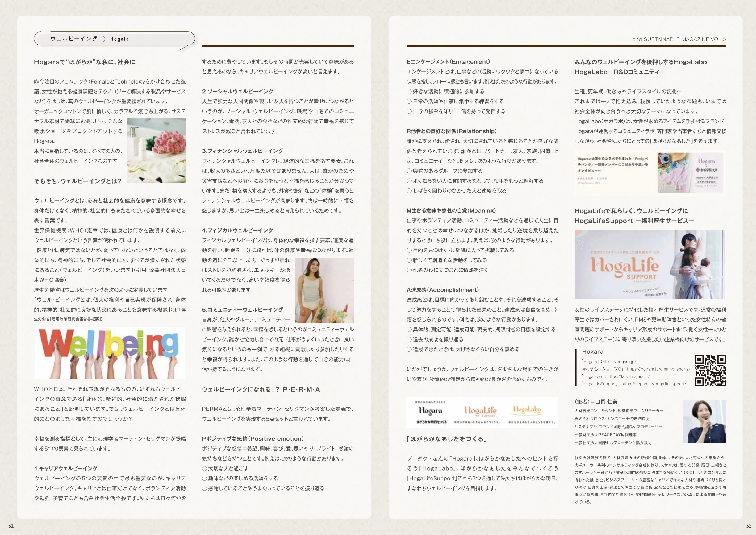This screenshot has width=756, height=535.
Task: Click the author line (筆者)ー山岡 仁美
Action: 596,402
